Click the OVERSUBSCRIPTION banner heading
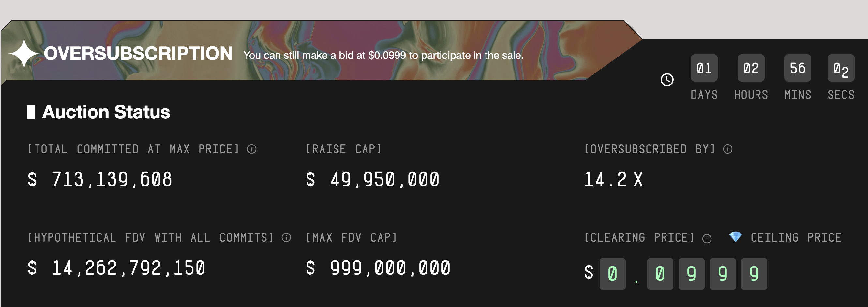 click(138, 54)
